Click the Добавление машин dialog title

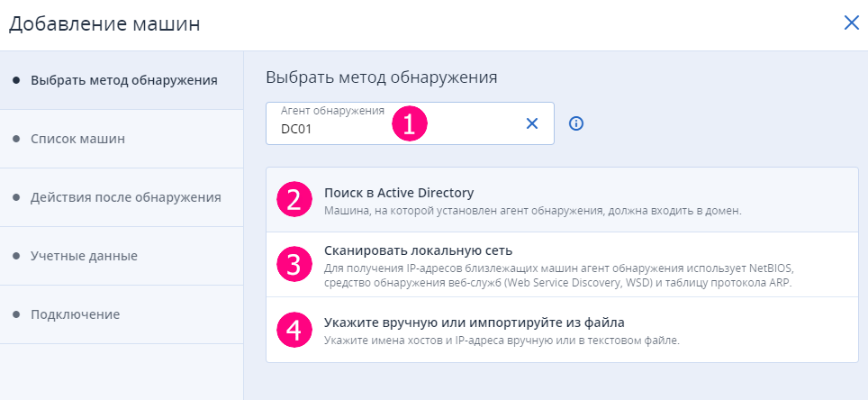(x=104, y=23)
